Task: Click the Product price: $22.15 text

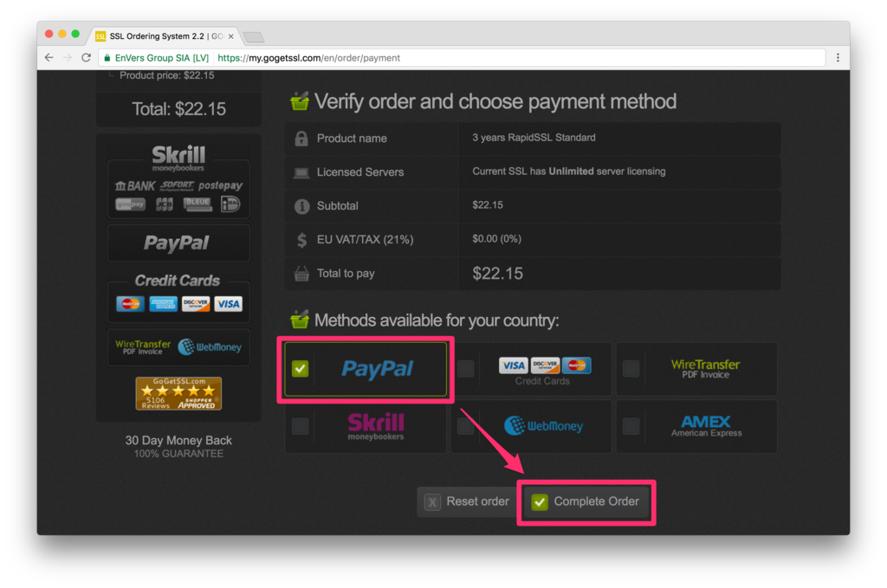Action: point(167,75)
